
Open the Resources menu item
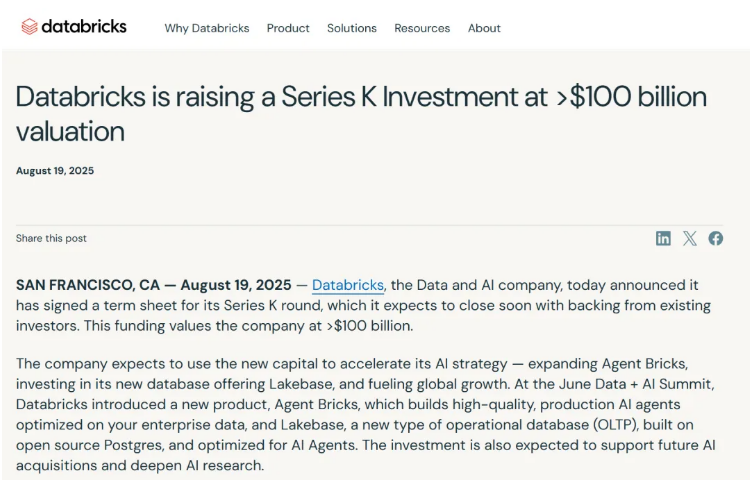click(x=422, y=28)
